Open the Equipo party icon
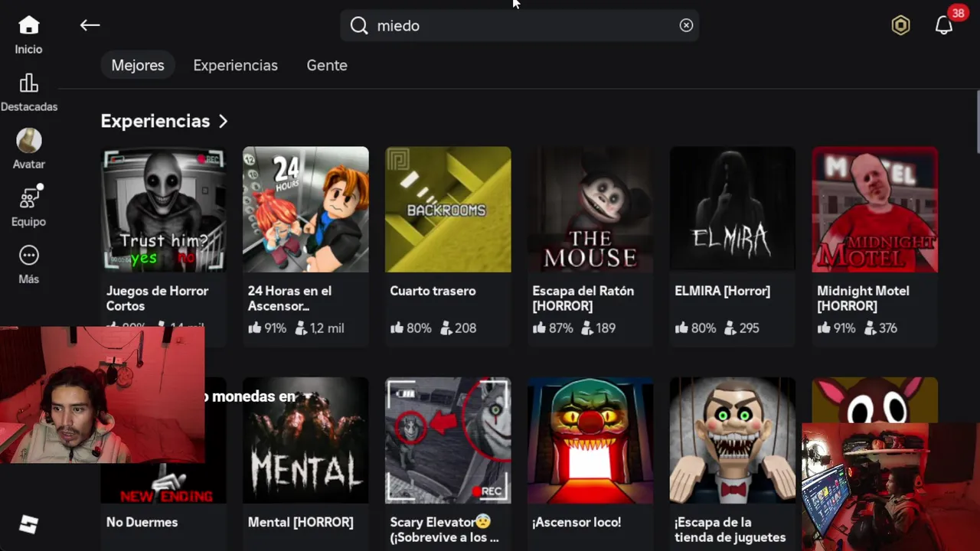 coord(30,197)
